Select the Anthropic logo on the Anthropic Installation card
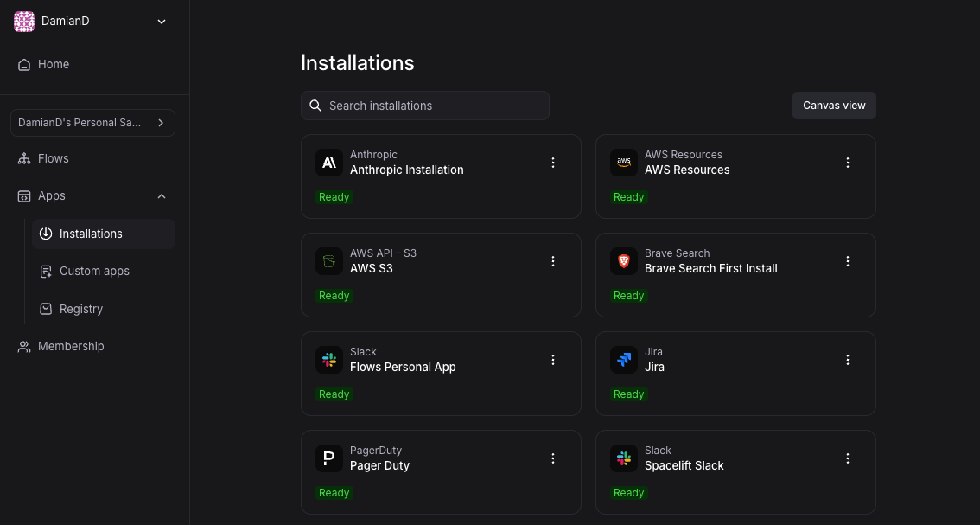The image size is (980, 525). click(329, 163)
